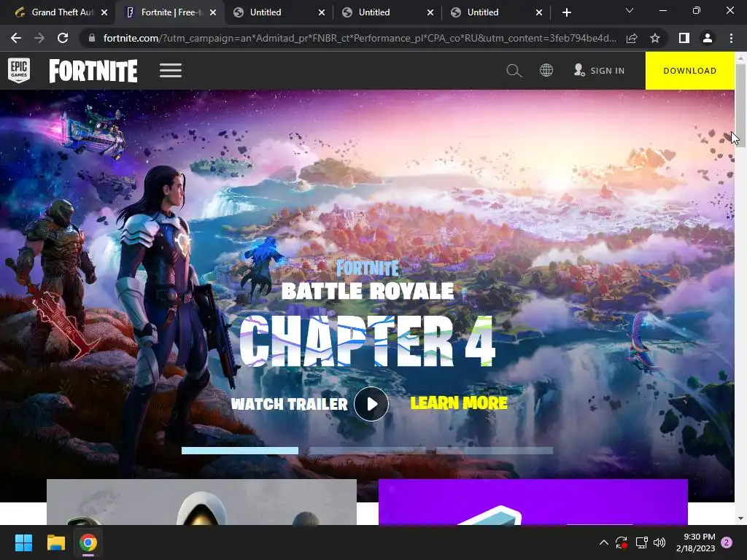
Task: Open the clock showing 9:30 PM
Action: tap(696, 542)
